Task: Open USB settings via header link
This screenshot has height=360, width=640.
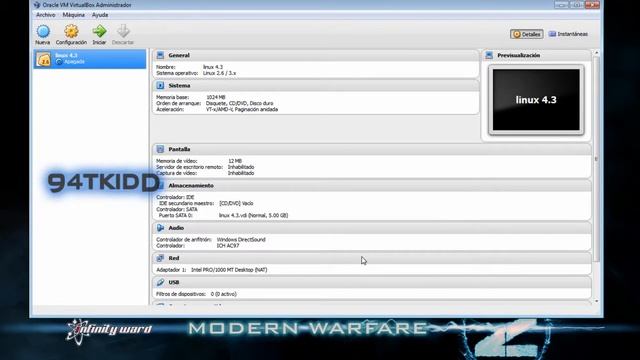Action: coord(174,282)
